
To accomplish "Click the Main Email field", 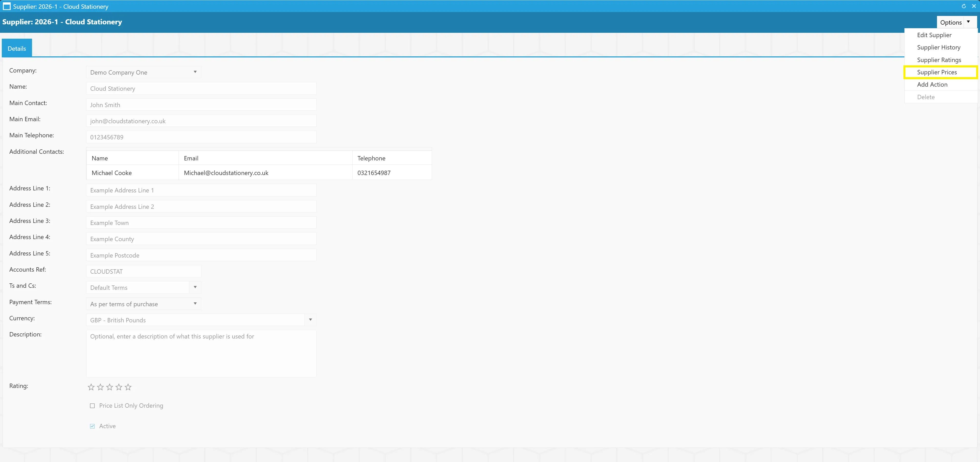I will click(201, 121).
